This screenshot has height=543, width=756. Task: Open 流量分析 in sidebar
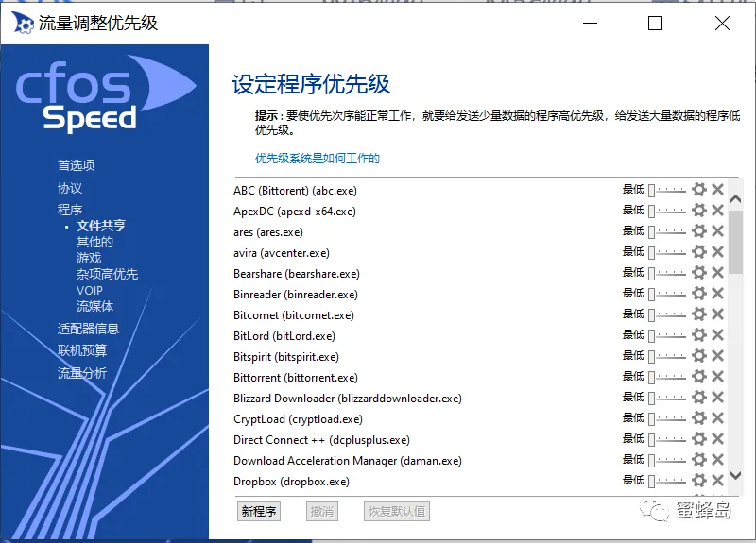click(82, 373)
